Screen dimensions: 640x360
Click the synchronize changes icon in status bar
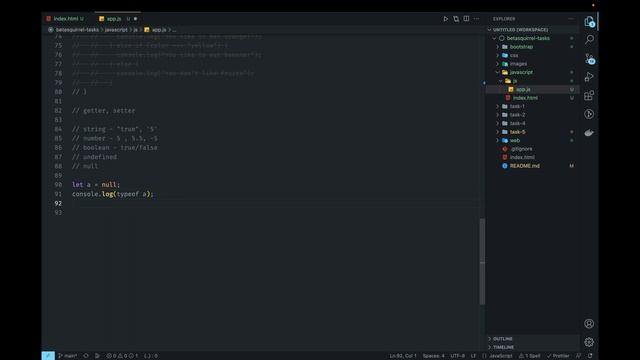coord(86,356)
